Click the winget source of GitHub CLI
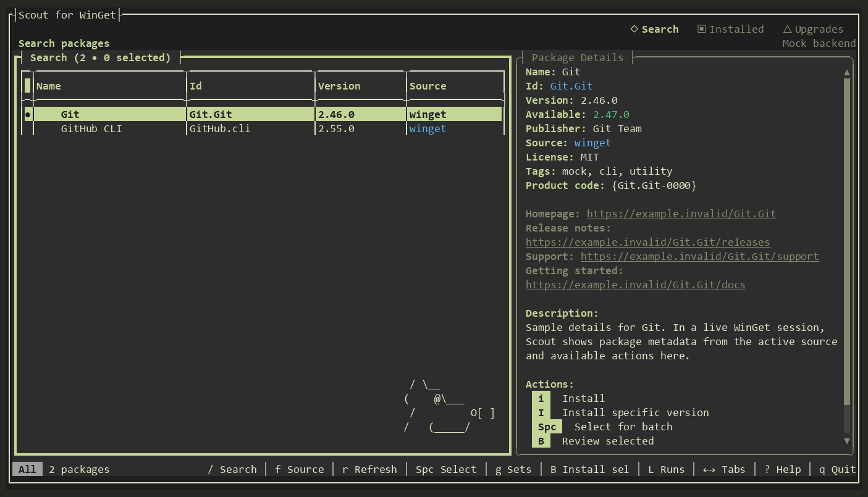 pyautogui.click(x=428, y=128)
